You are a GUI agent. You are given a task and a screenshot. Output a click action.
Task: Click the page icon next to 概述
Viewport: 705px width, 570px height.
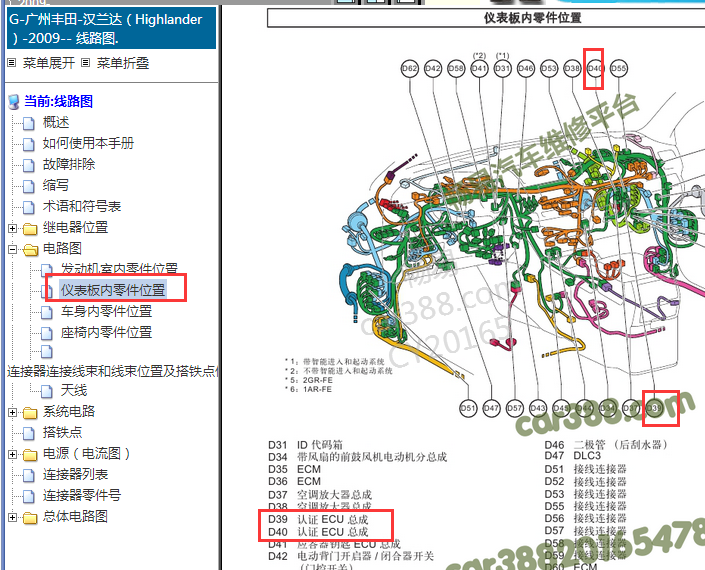(29, 123)
